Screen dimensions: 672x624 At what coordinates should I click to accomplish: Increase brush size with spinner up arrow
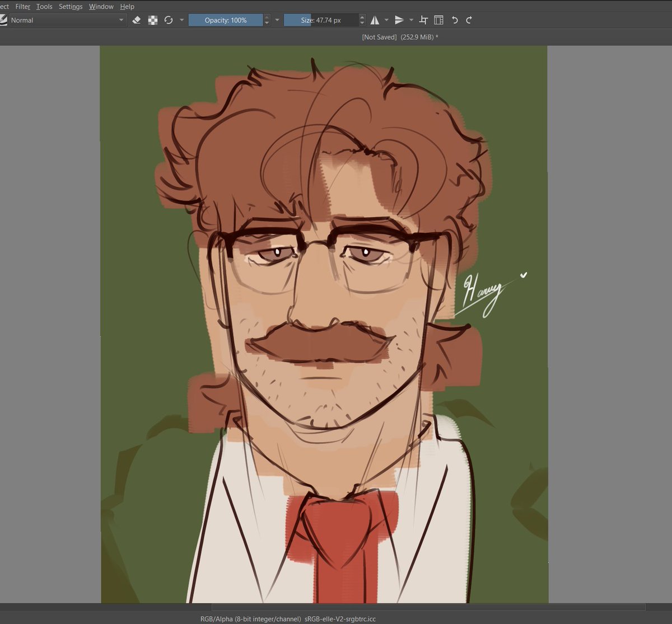tap(362, 17)
